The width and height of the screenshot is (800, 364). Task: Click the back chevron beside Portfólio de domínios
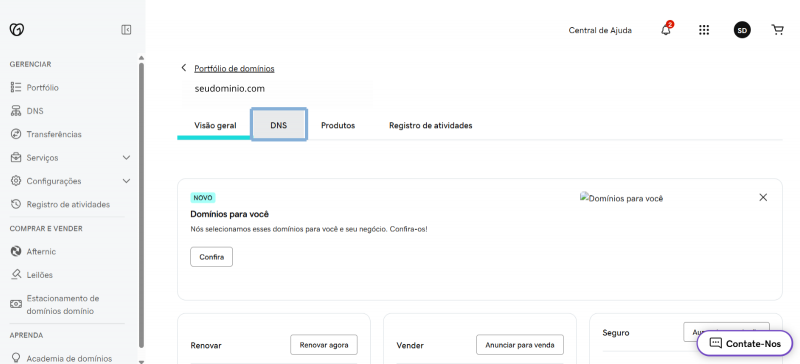tap(184, 68)
